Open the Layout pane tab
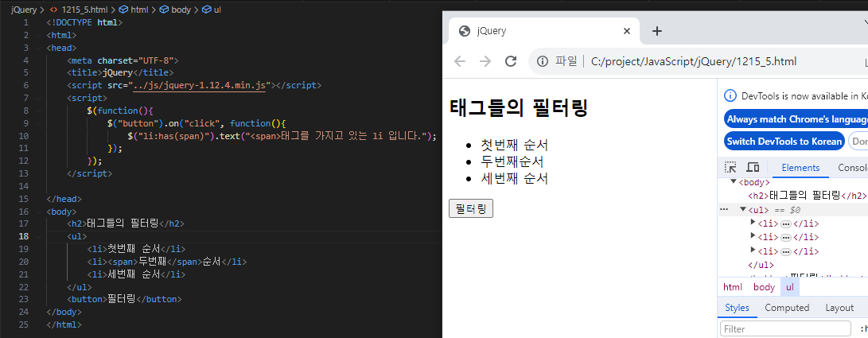 tap(839, 308)
